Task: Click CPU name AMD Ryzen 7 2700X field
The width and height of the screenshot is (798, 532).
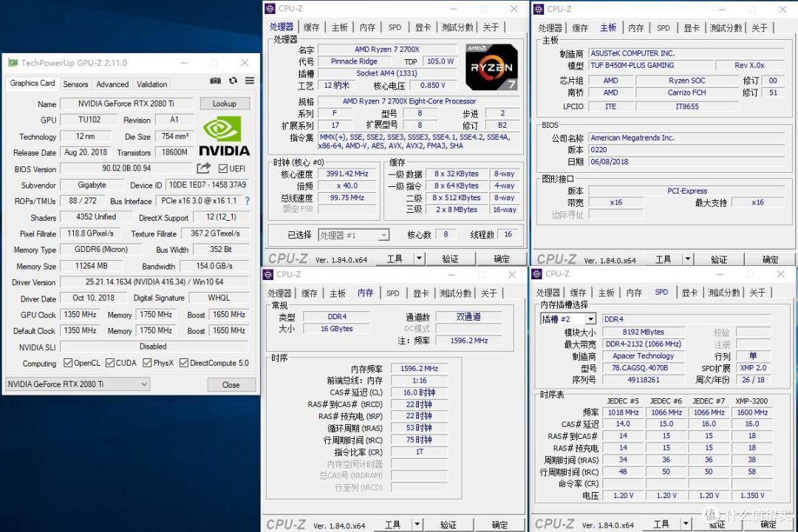Action: 386,50
